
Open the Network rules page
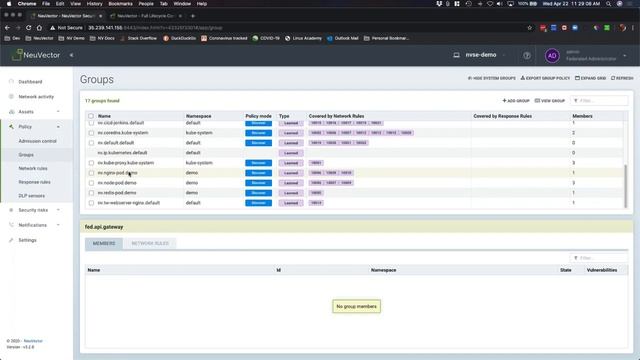33,169
